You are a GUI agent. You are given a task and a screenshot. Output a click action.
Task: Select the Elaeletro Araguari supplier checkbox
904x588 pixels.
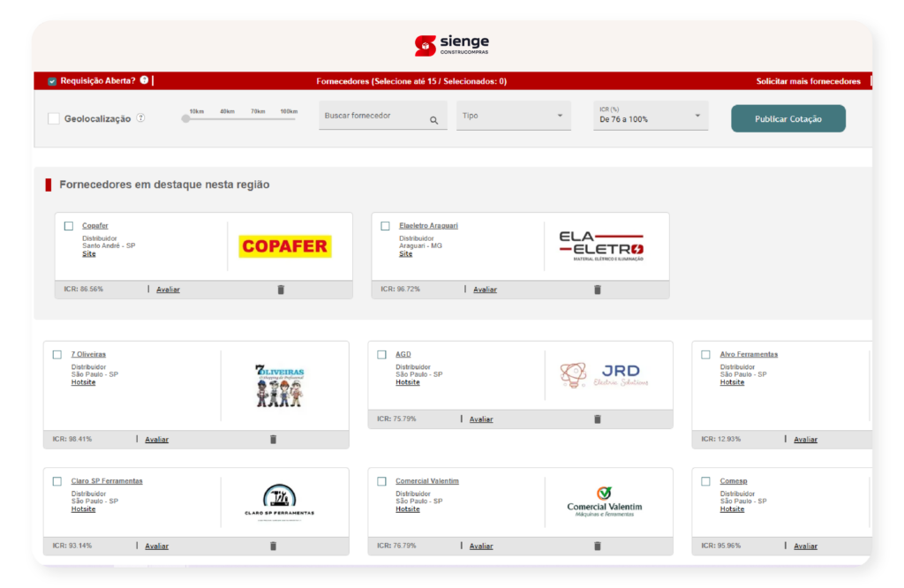385,226
